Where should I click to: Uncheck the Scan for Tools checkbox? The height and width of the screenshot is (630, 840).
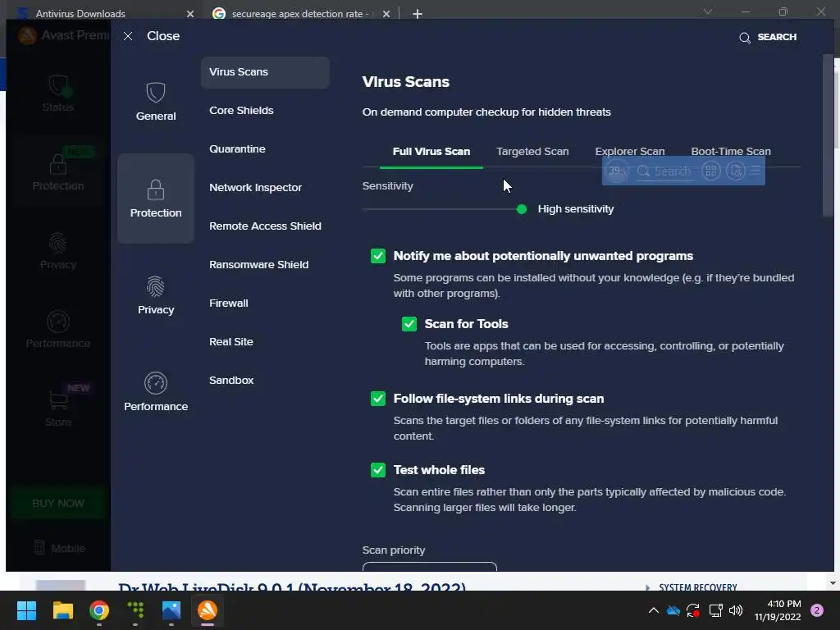coord(409,324)
